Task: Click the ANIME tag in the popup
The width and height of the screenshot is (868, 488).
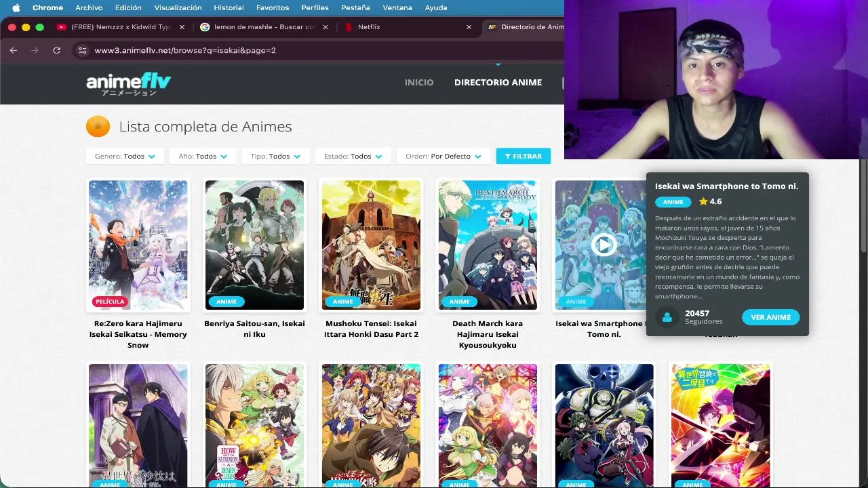Action: click(673, 202)
